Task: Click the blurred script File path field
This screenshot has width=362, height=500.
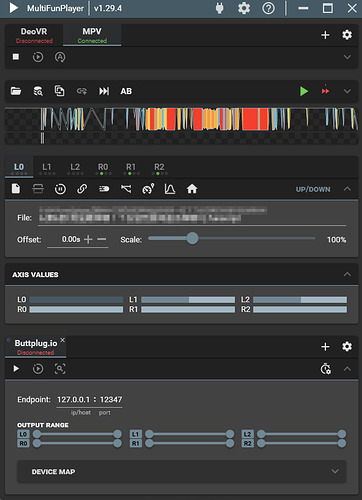Action: tap(192, 215)
